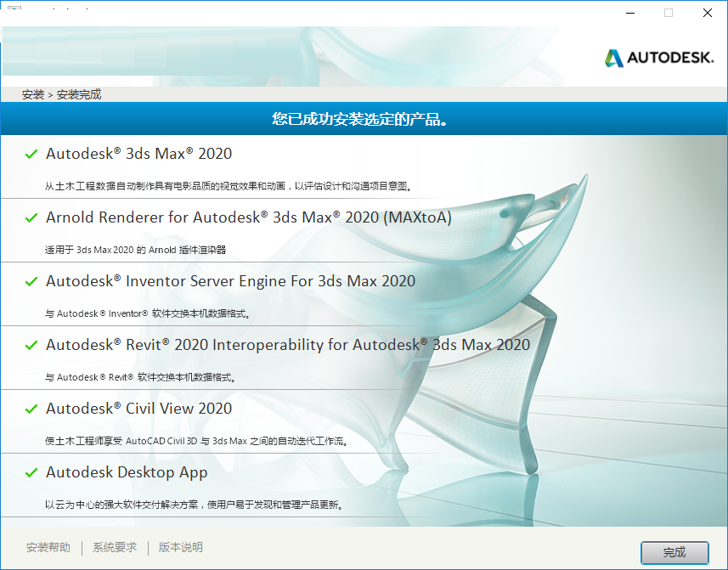Select the Autodesk Civil View 2020 title
The width and height of the screenshot is (728, 570).
point(138,409)
